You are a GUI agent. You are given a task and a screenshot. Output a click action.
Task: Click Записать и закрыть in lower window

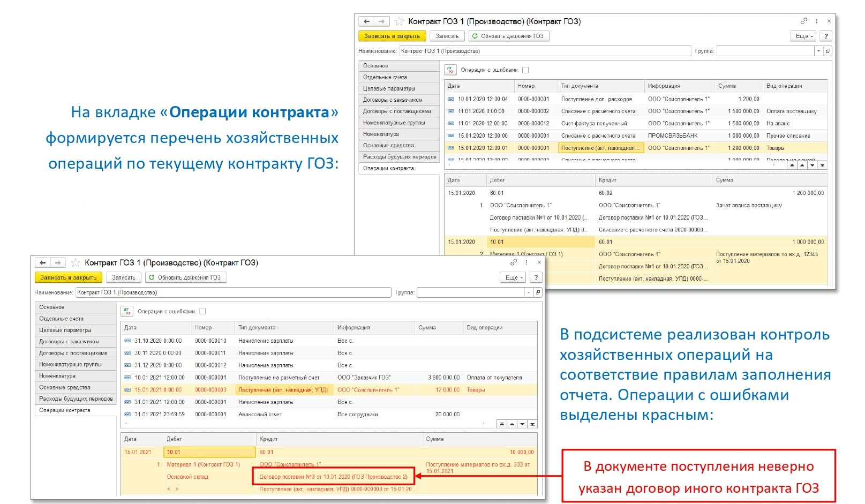pos(69,277)
